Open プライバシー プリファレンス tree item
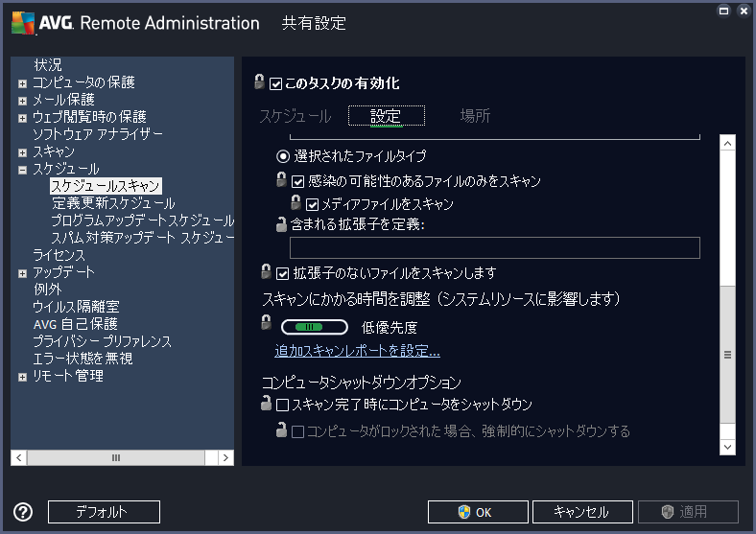The width and height of the screenshot is (756, 534). (102, 341)
